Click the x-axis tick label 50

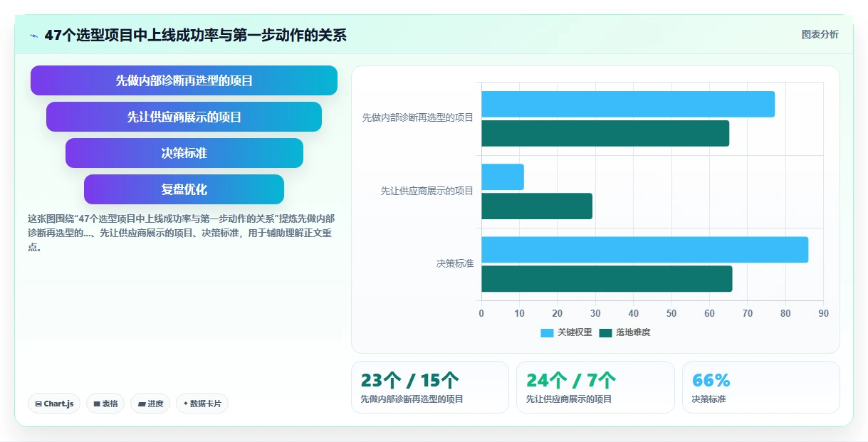click(671, 313)
